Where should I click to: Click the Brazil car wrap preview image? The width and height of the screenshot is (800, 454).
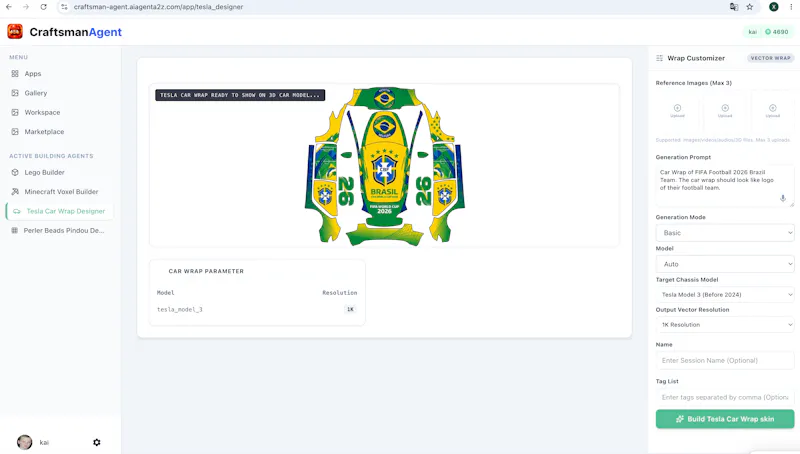click(384, 166)
